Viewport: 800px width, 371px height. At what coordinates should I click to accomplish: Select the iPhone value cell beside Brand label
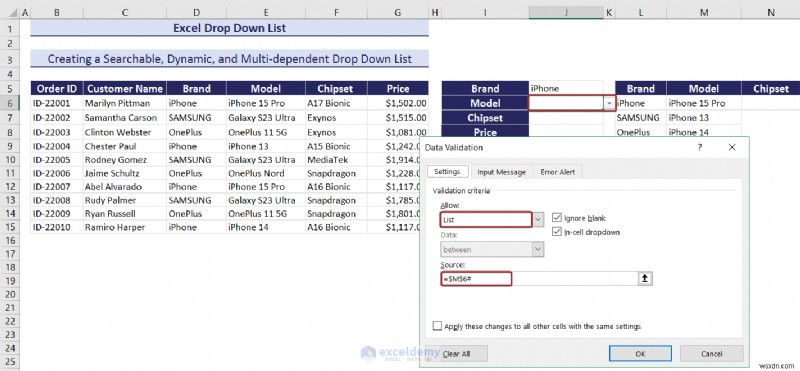[566, 88]
